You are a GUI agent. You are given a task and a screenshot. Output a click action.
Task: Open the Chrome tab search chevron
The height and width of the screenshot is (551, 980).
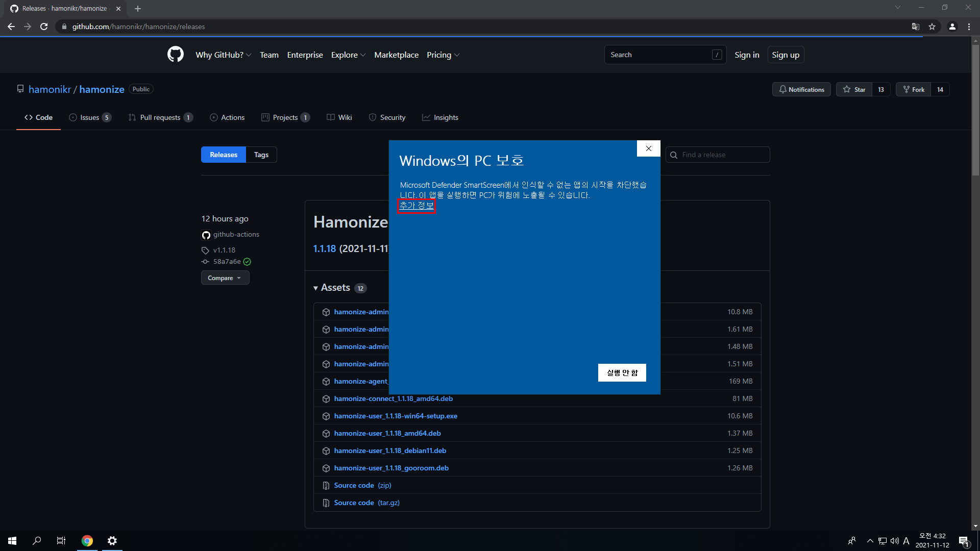[898, 7]
